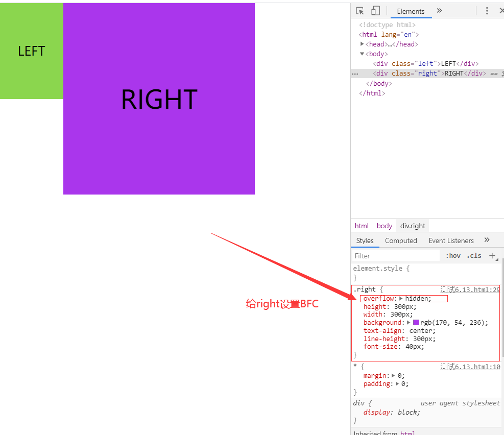504x435 pixels.
Task: Open the Elements tab
Action: tap(411, 11)
